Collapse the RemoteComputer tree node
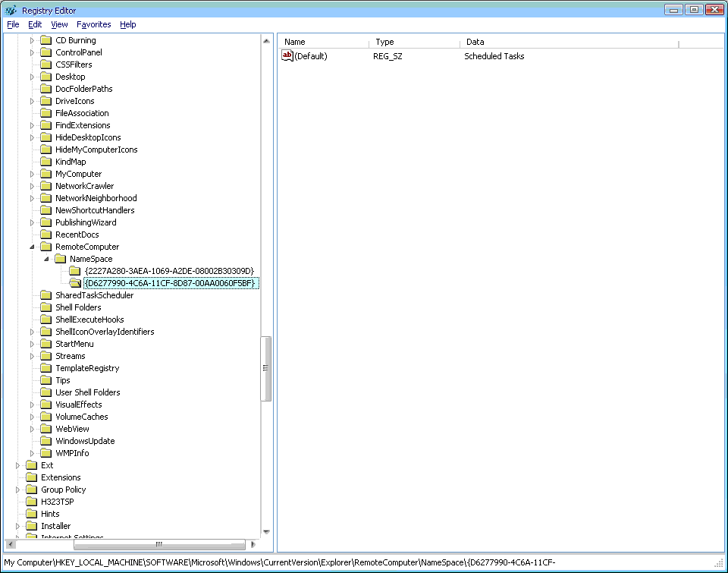The image size is (728, 573). point(32,247)
